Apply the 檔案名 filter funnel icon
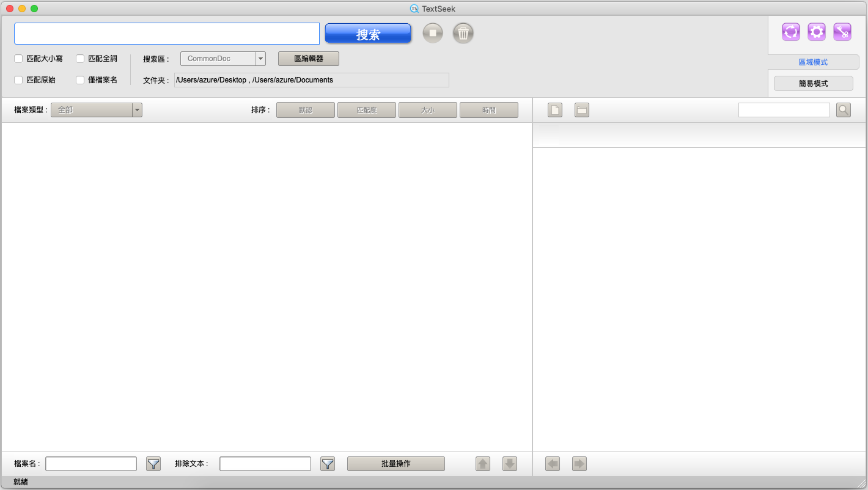Viewport: 868px width, 490px height. (153, 464)
